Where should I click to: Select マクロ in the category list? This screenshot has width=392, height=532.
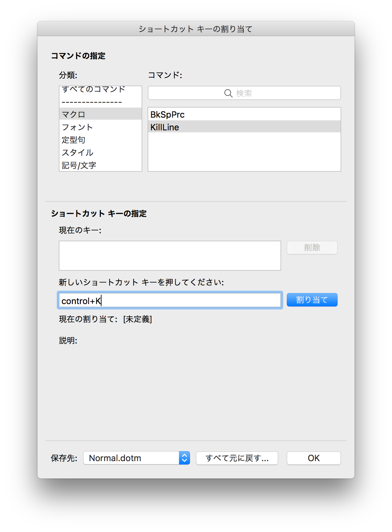point(101,114)
